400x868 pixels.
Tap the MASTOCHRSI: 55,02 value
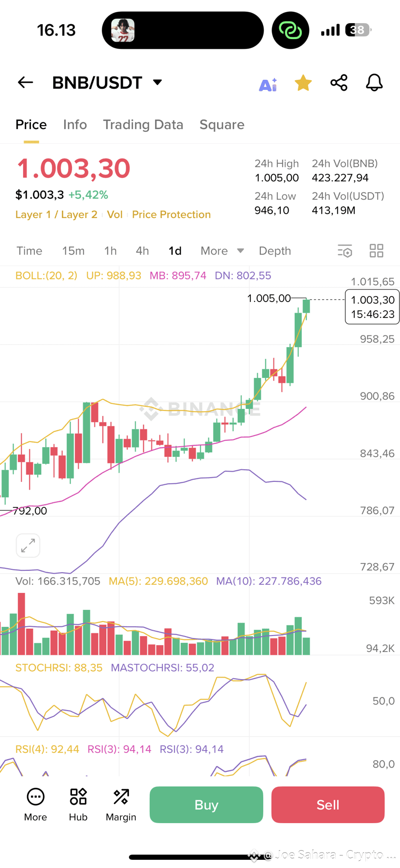pos(162,668)
